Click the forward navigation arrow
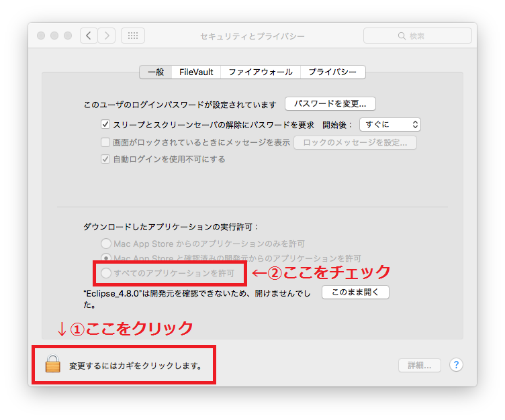Viewport: 505px width, 420px height. point(107,36)
